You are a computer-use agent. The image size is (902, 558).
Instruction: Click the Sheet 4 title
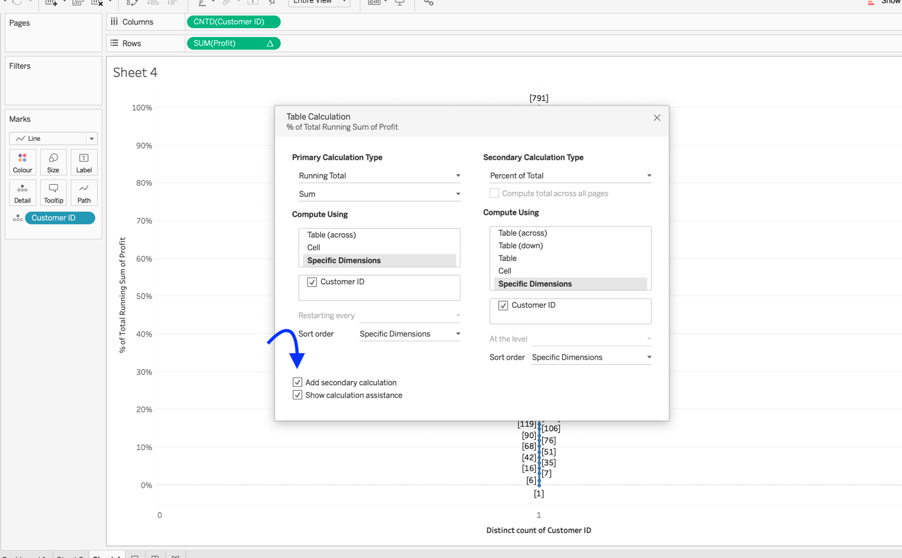tap(135, 72)
